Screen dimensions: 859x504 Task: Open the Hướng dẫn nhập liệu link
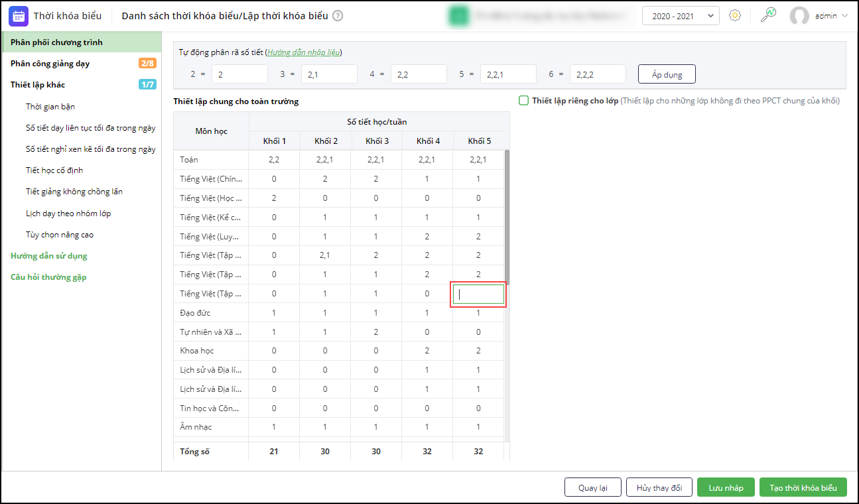pyautogui.click(x=304, y=52)
